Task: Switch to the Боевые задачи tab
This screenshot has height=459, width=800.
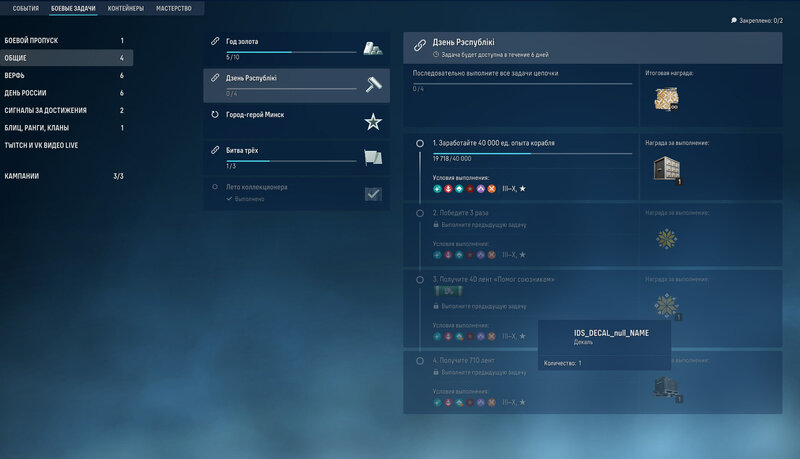Action: 73,8
